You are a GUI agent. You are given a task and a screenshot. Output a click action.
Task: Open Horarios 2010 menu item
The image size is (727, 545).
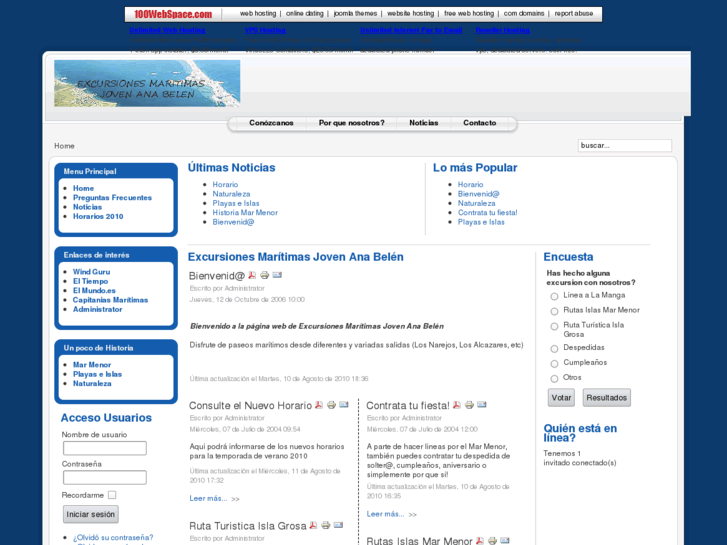coord(98,216)
